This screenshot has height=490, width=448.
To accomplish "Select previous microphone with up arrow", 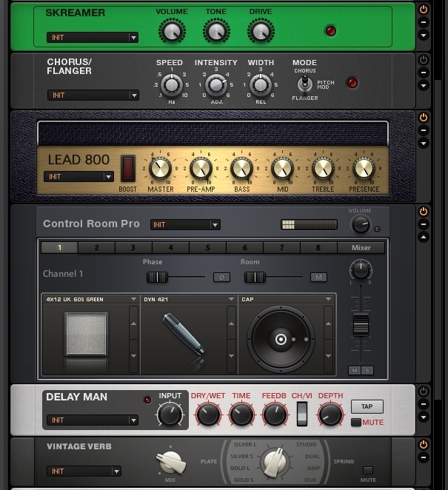I will tap(231, 323).
